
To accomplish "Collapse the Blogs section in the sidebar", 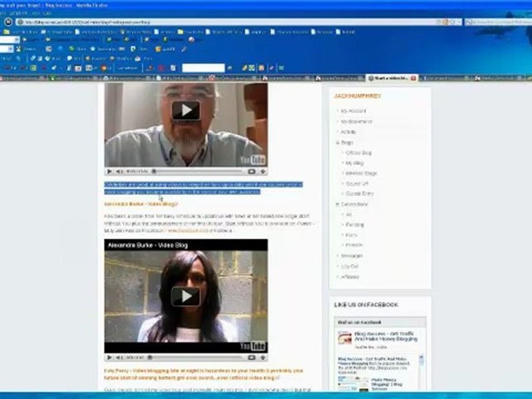I will pyautogui.click(x=337, y=142).
